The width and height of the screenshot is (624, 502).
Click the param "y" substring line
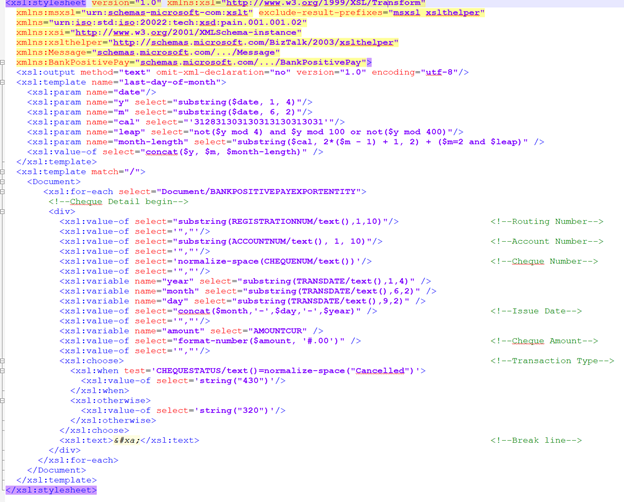(x=170, y=102)
